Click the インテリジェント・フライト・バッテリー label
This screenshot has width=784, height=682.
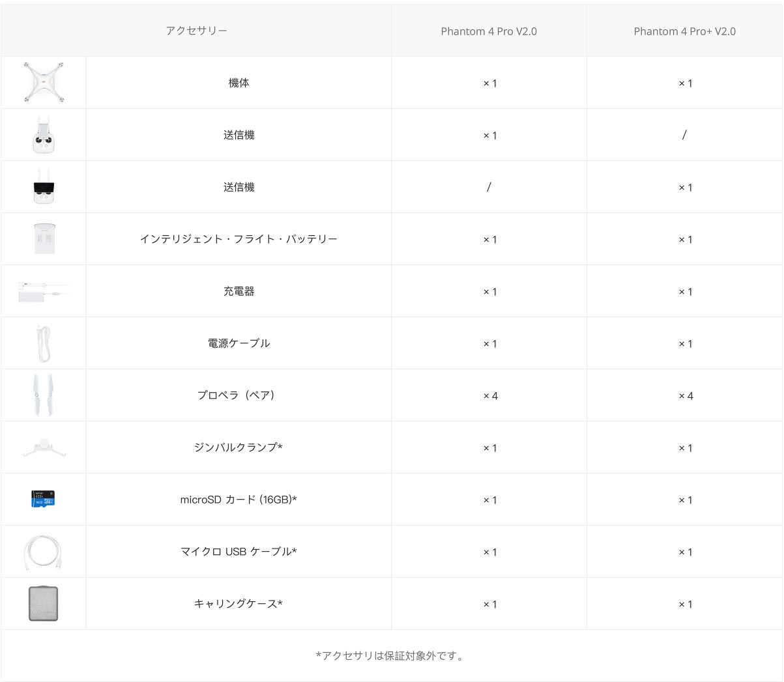tap(239, 239)
